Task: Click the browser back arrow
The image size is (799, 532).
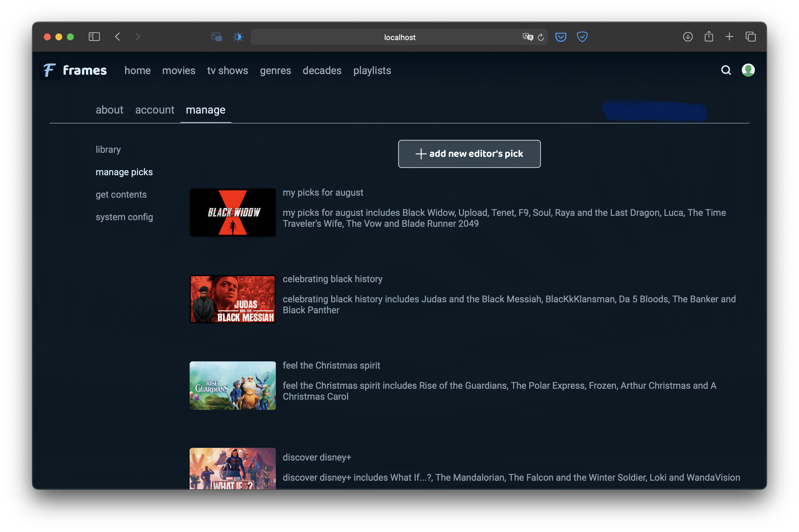Action: [118, 37]
